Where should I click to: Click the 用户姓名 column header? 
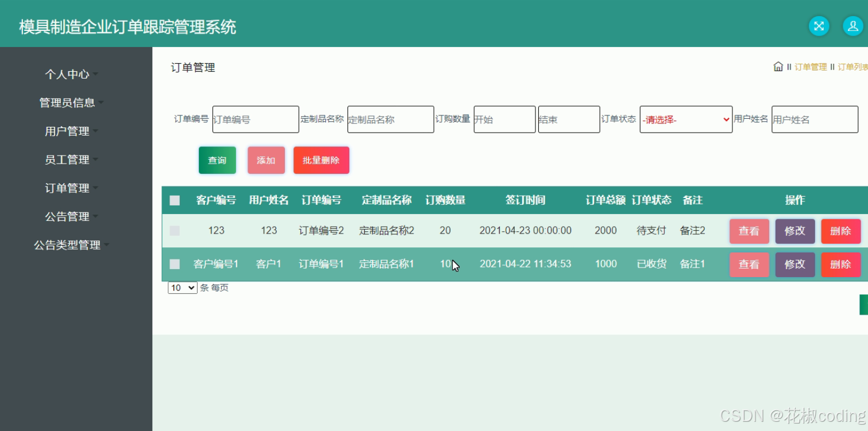tap(269, 200)
